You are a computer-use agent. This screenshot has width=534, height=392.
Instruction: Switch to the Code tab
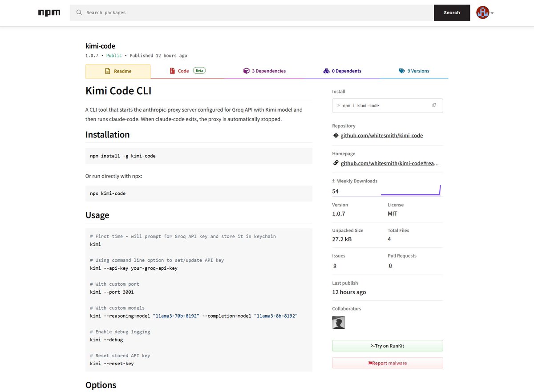187,71
